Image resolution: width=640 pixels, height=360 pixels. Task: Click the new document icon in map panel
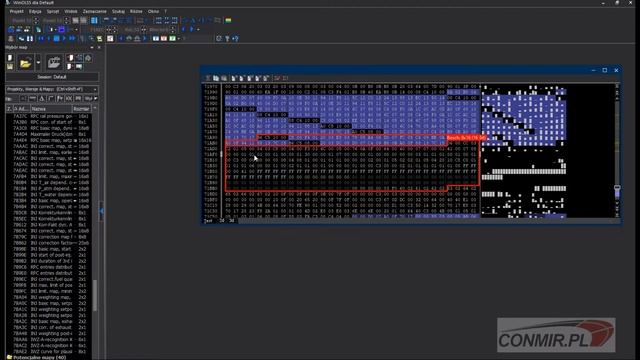coord(10,58)
